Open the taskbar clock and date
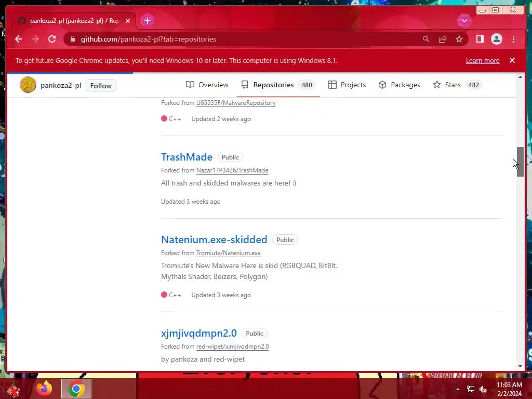 509,389
